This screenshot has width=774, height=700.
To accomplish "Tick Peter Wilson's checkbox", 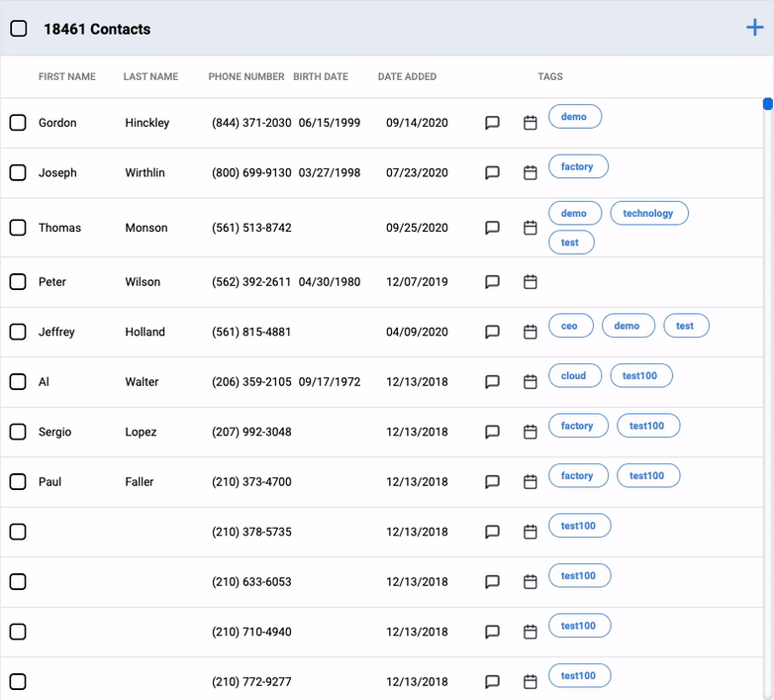I will click(x=18, y=282).
